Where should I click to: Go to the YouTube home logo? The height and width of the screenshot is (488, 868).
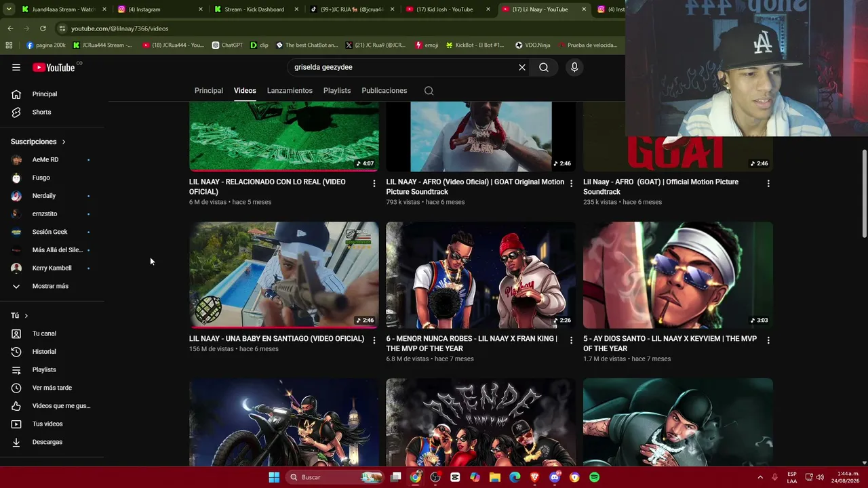54,67
